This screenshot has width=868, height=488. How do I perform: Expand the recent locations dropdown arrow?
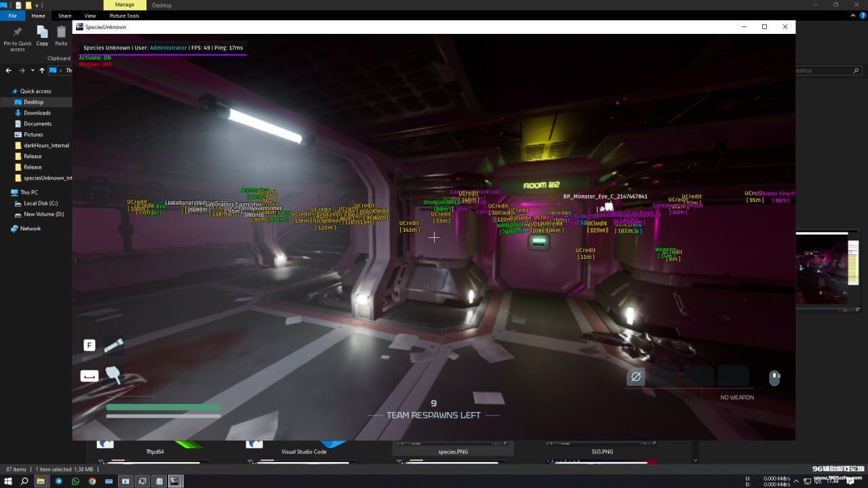point(32,70)
